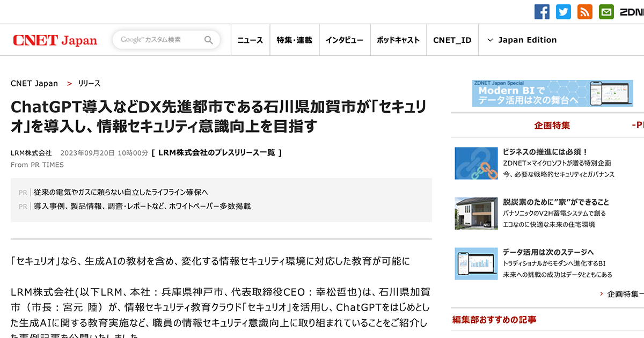Viewport: 644px width, 338px height.
Task: Open the house V2H article thumbnail
Action: click(x=476, y=214)
